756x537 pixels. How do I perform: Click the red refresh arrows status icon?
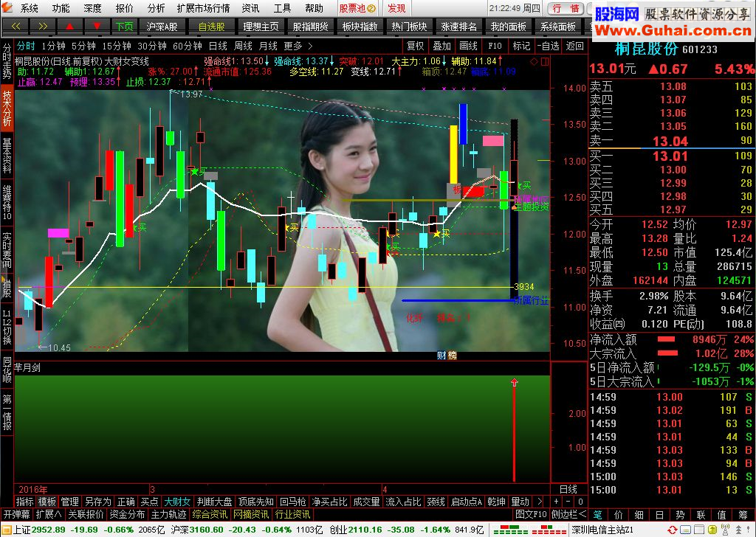[x=673, y=530]
